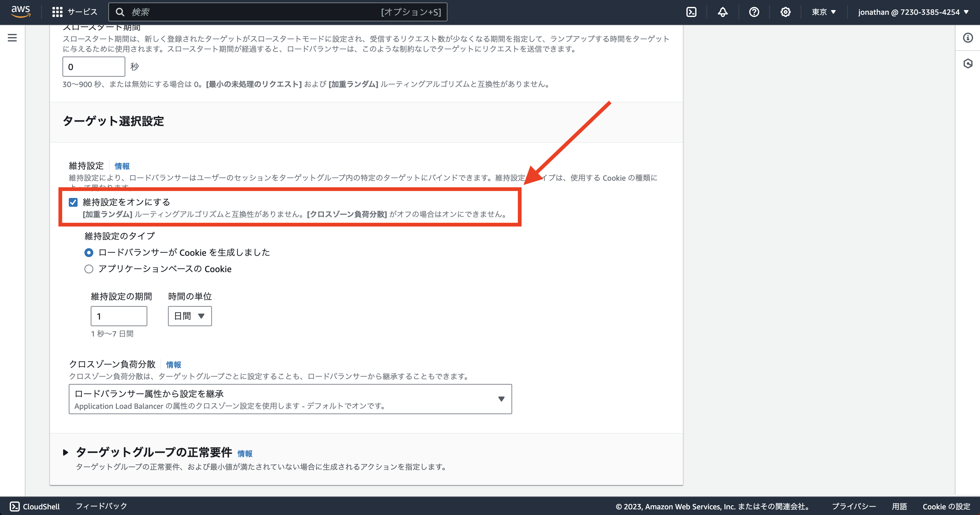Select アプリケーションベースの Cookie

coord(89,269)
